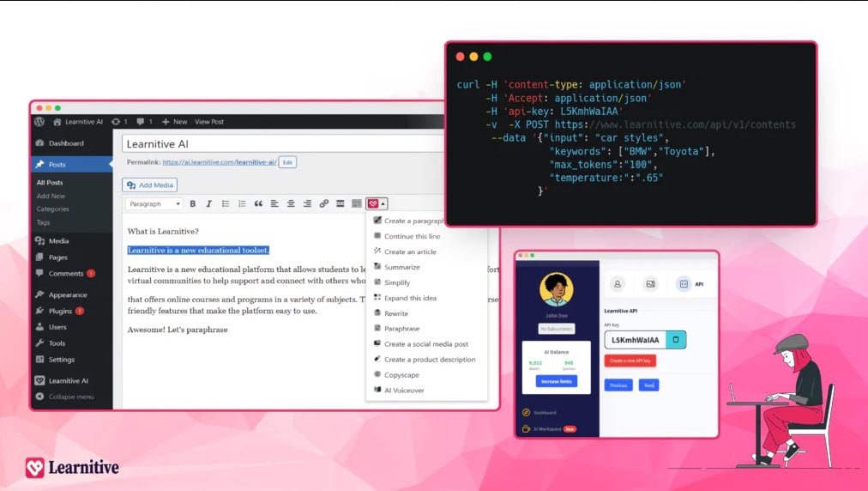Click the Insert link icon

[x=323, y=204]
